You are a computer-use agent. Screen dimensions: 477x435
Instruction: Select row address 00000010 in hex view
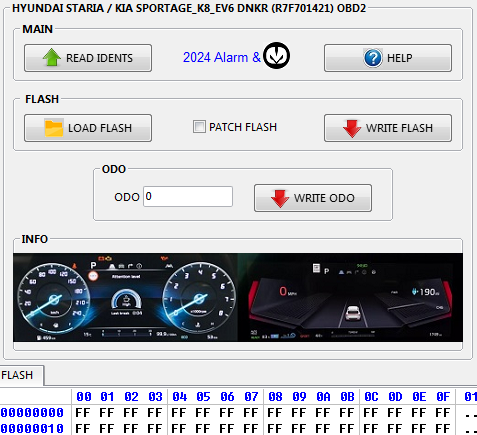pyautogui.click(x=32, y=428)
